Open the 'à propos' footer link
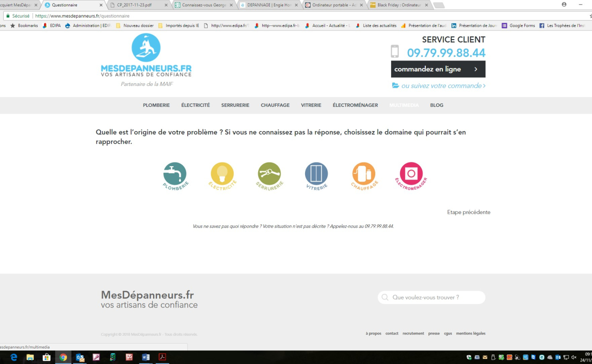Screen dimensions: 592x364 373,334
